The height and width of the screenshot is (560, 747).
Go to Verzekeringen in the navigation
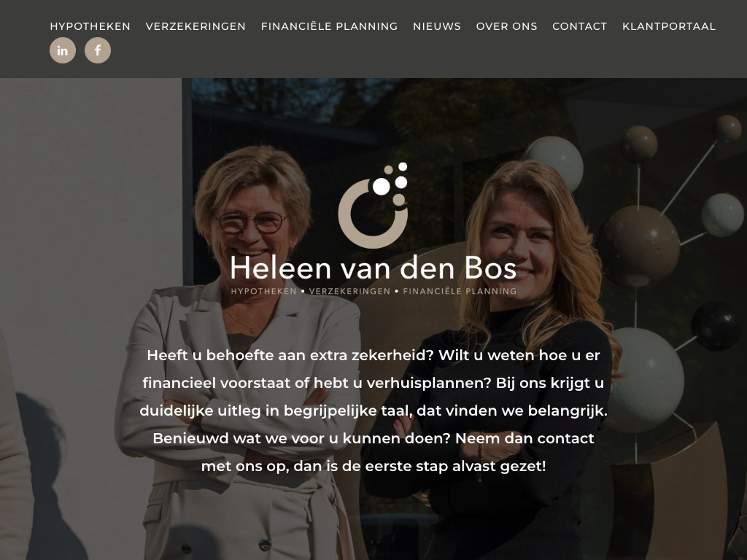click(x=196, y=26)
